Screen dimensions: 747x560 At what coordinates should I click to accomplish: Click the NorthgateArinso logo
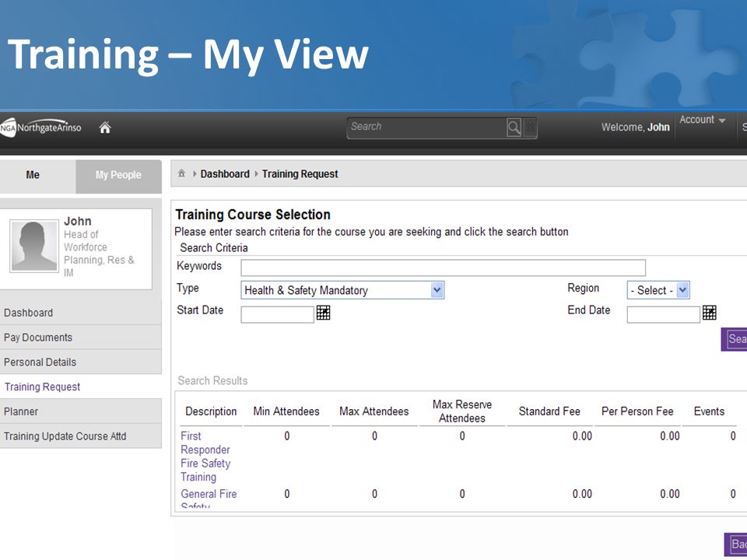pyautogui.click(x=40, y=128)
